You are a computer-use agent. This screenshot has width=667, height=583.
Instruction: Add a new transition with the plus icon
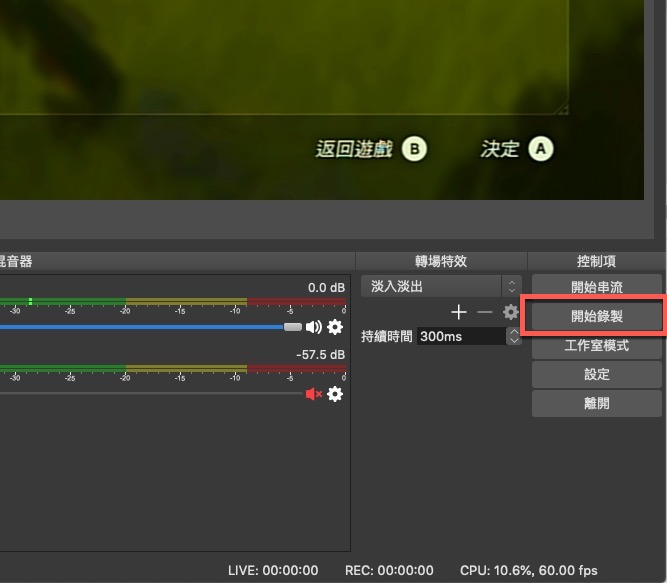coord(459,312)
